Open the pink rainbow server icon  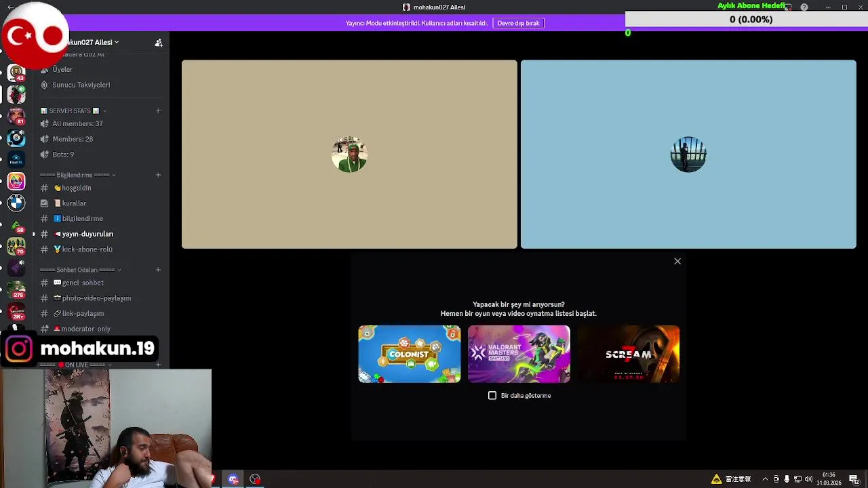16,181
